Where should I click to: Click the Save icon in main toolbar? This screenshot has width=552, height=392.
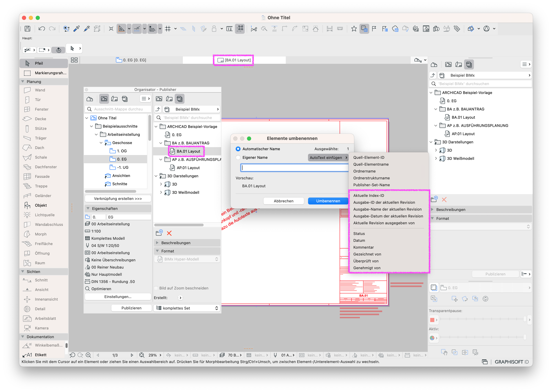pos(27,29)
